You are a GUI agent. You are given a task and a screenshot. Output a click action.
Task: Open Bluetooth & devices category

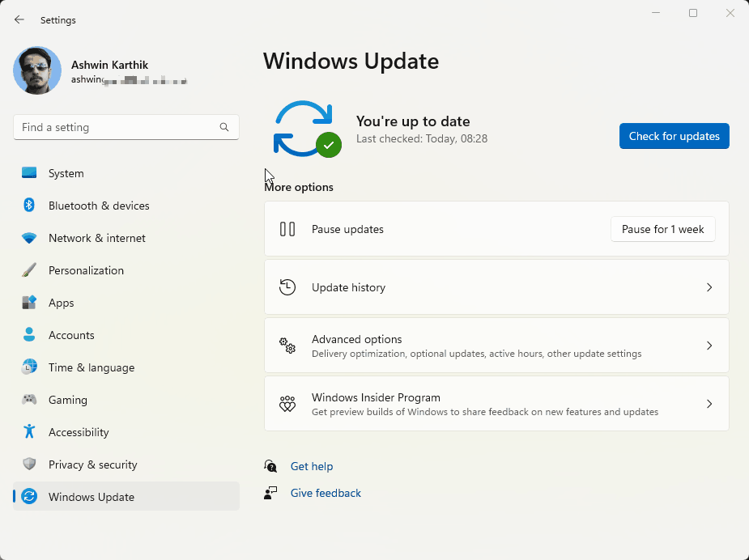126,206
